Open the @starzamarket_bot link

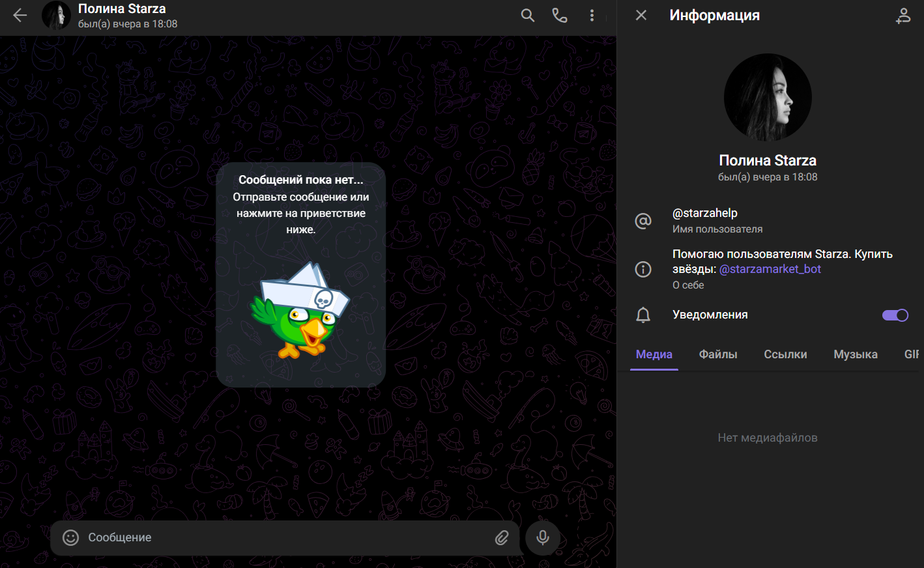770,269
